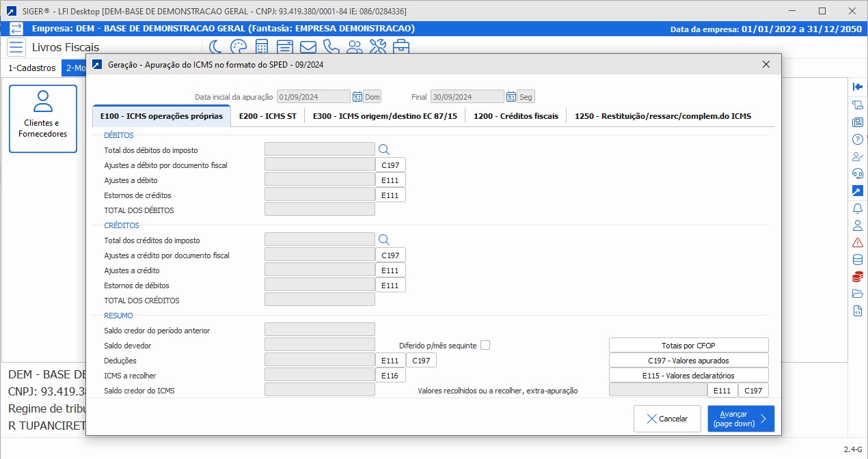
Task: Click the red warning triangle icon
Action: [858, 242]
